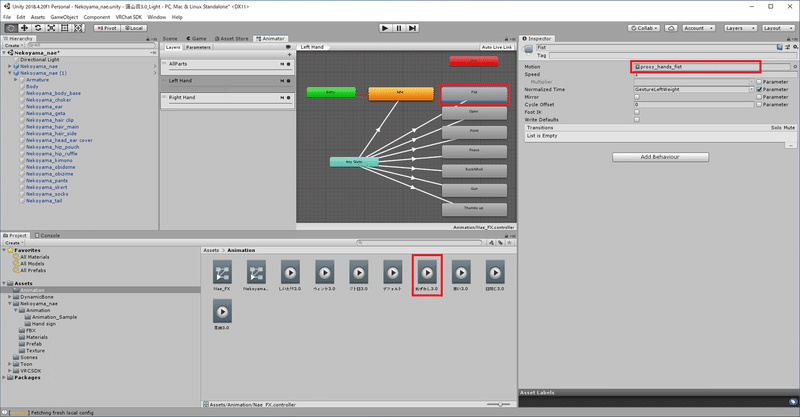Open the Console tab
This screenshot has height=417, width=800.
click(x=47, y=235)
